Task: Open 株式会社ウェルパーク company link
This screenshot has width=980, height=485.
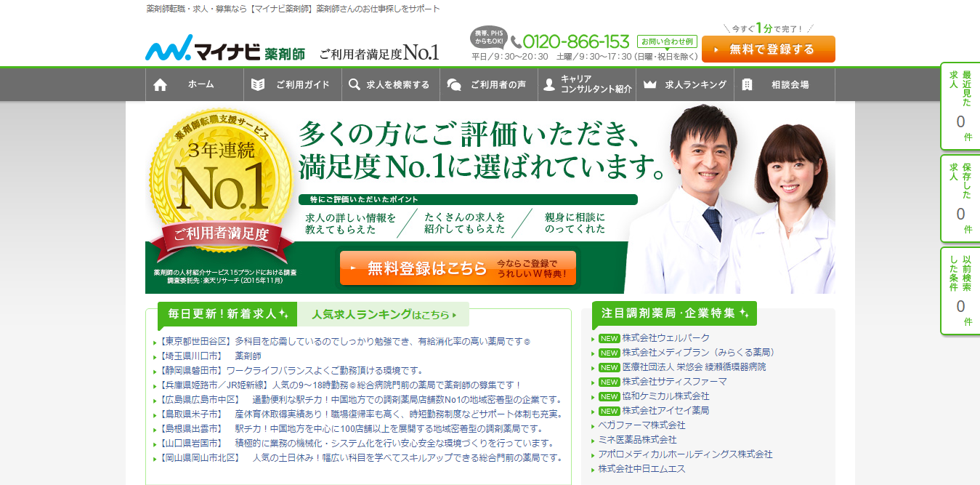Action: (x=666, y=338)
